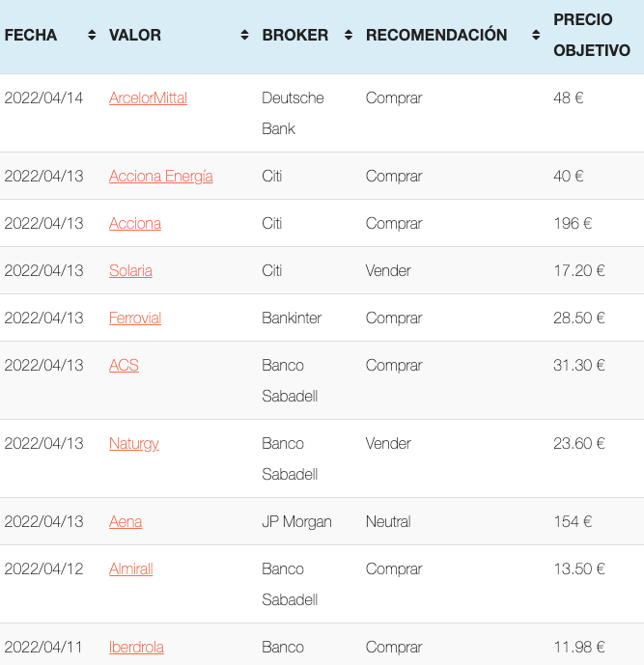The width and height of the screenshot is (644, 665).
Task: Open the Acciona stock link
Action: [x=135, y=224]
